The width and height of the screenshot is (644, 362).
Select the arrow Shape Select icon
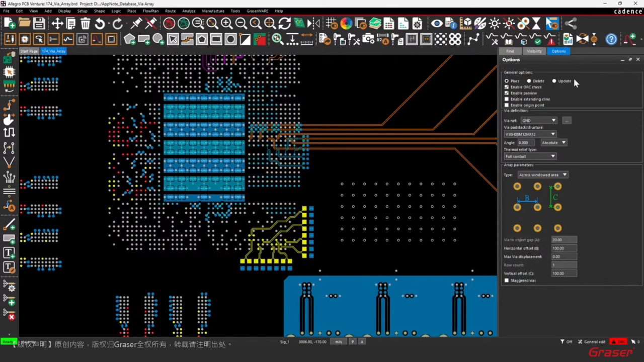pyautogui.click(x=173, y=39)
